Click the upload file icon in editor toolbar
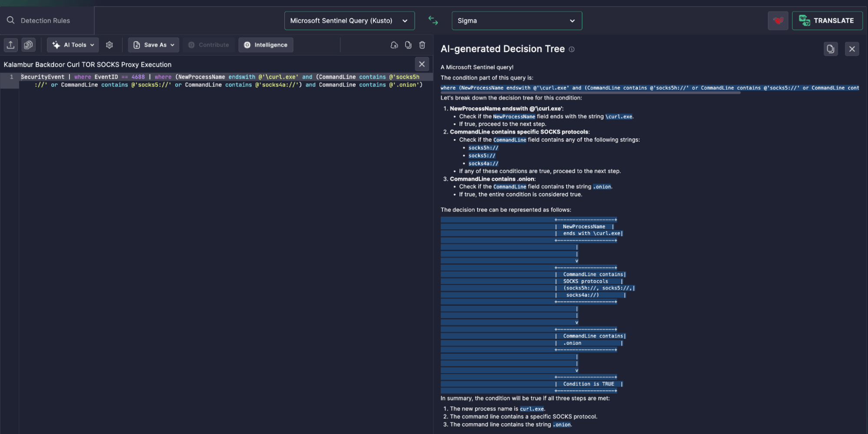This screenshot has height=434, width=868. tap(11, 45)
